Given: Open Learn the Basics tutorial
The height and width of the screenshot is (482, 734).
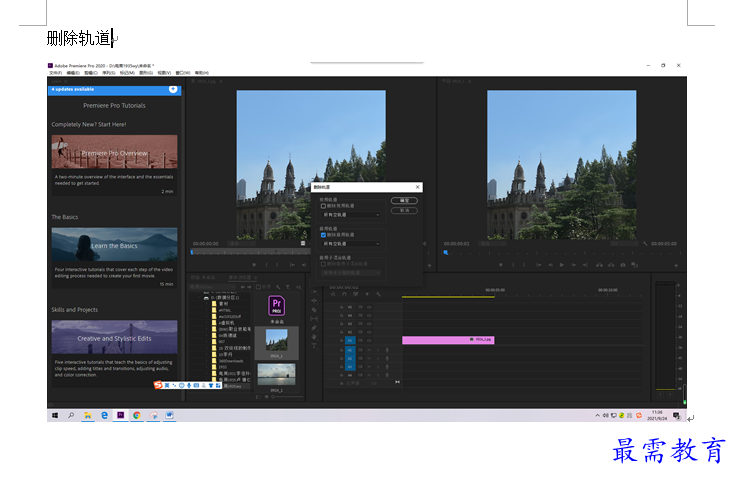Looking at the screenshot, I should (115, 244).
